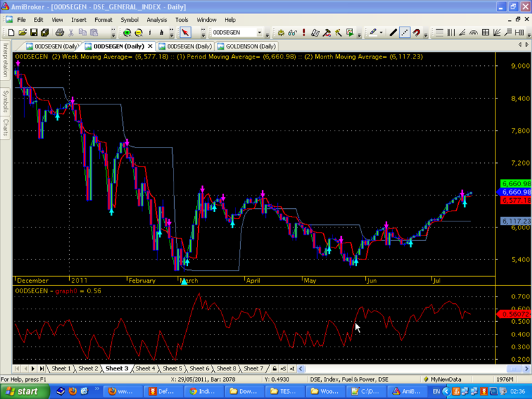Screen dimensions: 532x399
Task: Open the 00DSEGEN symbol combo box arrow
Action: point(259,33)
